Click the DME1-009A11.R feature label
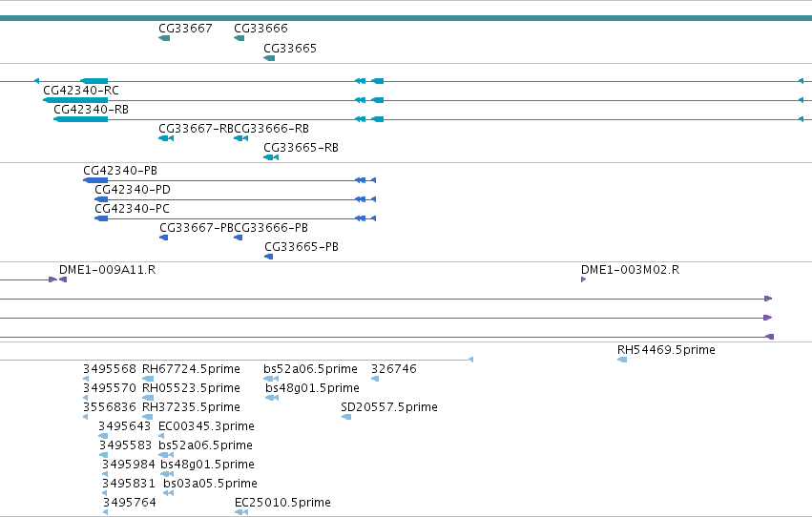812x517 pixels. [x=107, y=270]
